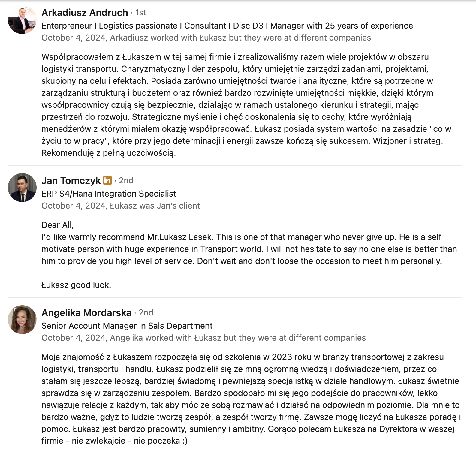Open Arkadiusz Andruch's profile photo
Viewport: 476px width, 449px height.
coord(22,20)
